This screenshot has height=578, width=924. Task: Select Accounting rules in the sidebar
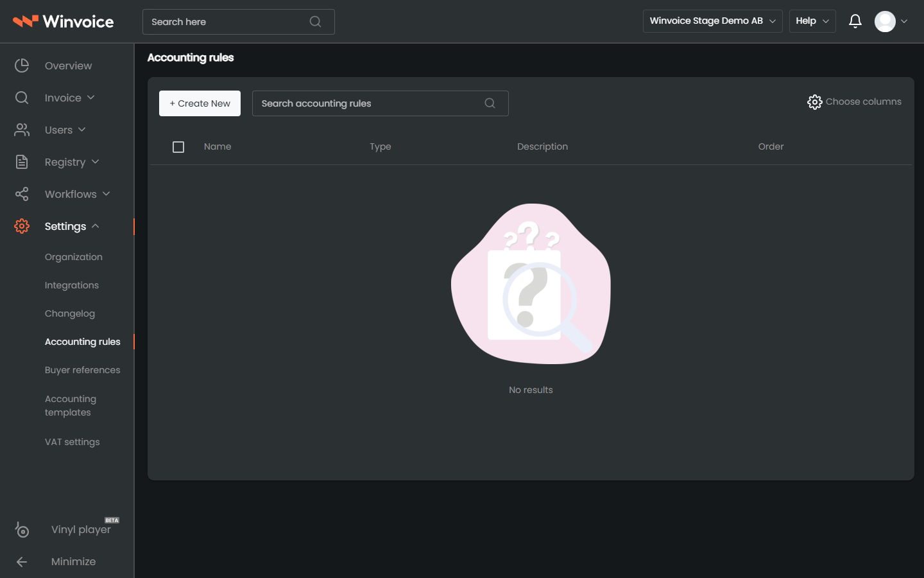pos(83,342)
